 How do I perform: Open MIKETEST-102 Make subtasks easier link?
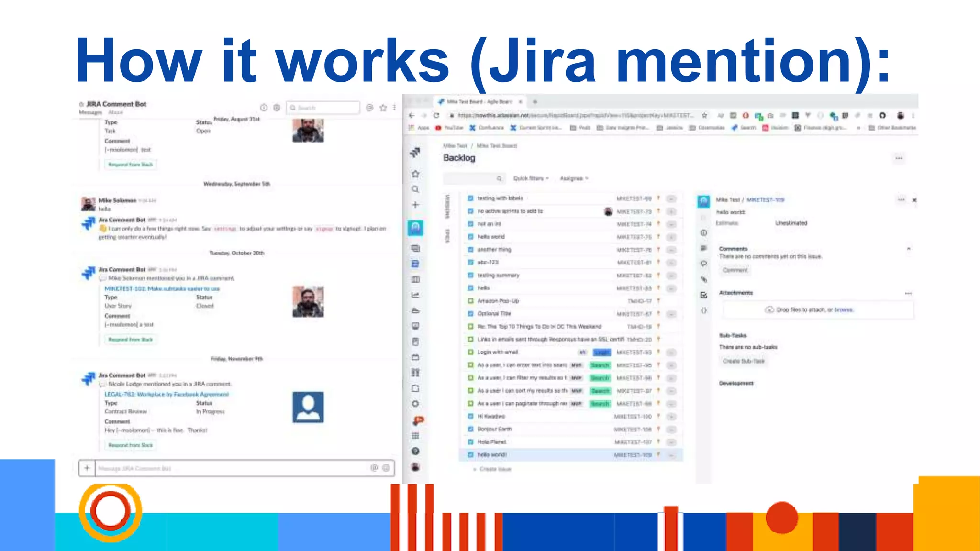162,289
